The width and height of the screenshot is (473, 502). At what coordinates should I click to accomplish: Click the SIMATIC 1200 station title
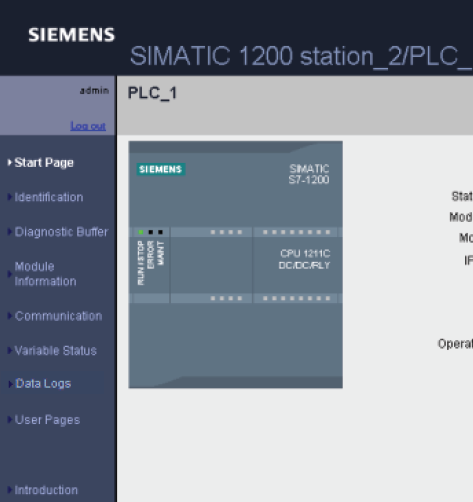(x=301, y=56)
